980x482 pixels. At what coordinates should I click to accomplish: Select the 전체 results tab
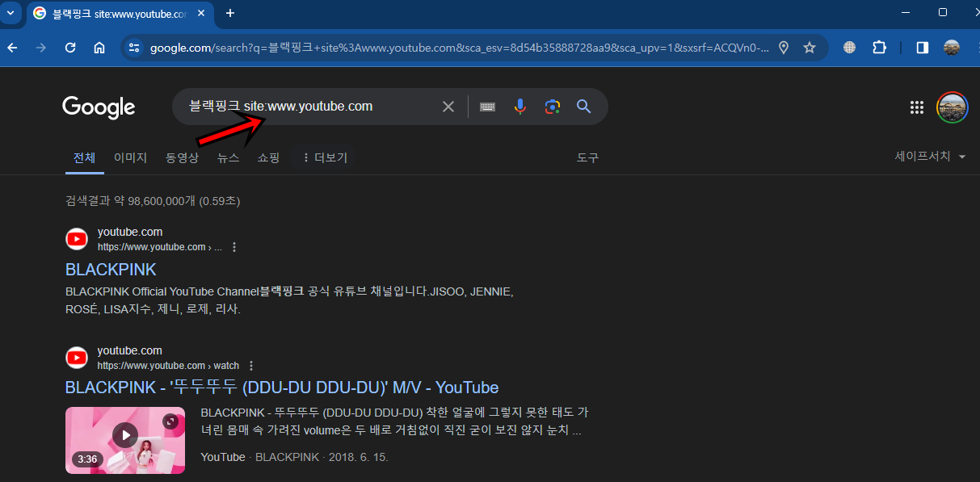pyautogui.click(x=84, y=158)
